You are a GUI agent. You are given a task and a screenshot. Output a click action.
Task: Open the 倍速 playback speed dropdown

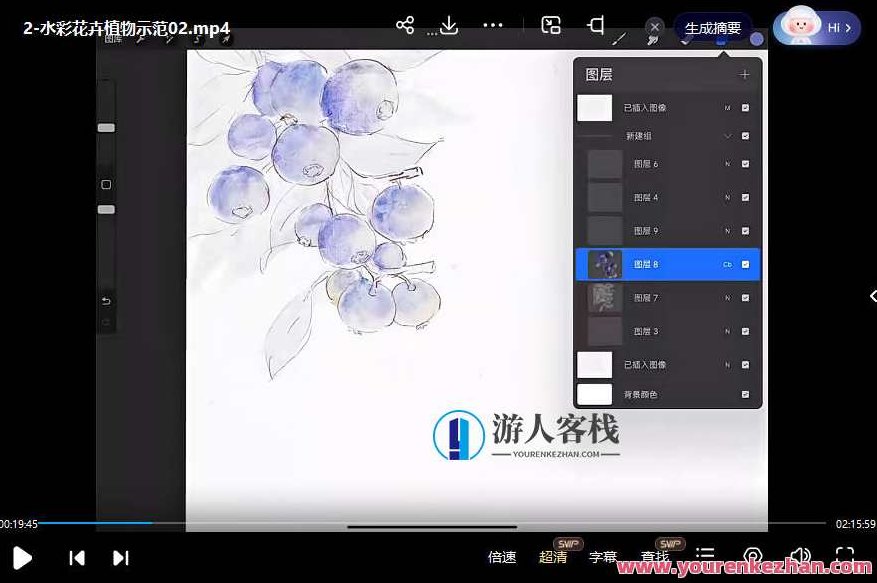pyautogui.click(x=500, y=558)
